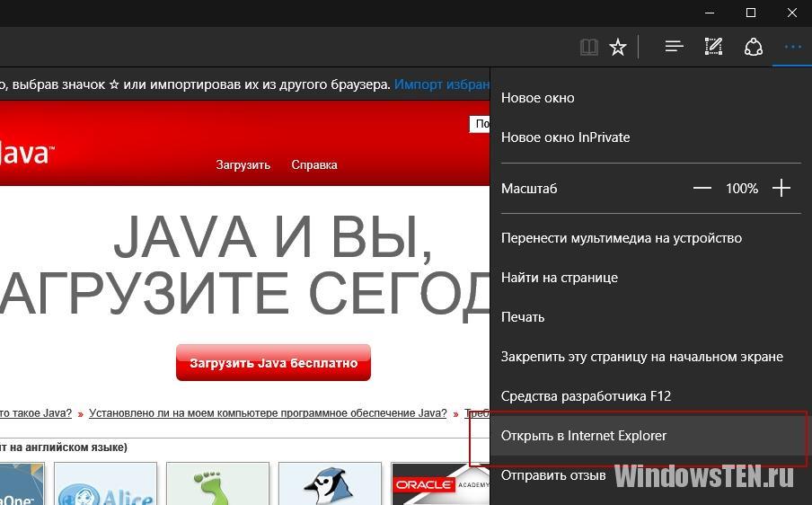Select 'Найти на странице'
The height and width of the screenshot is (505, 812).
[650, 278]
